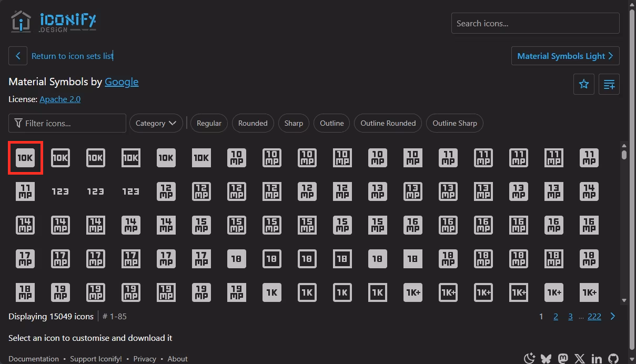Screen dimensions: 636x364
Task: Enable the Sharp style filter
Action: tap(294, 123)
